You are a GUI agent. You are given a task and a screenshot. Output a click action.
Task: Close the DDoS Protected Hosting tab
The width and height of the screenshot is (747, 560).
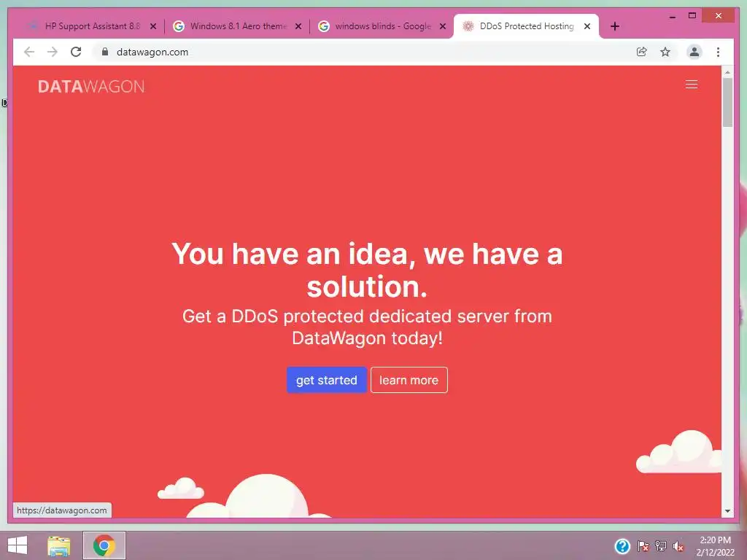coord(587,26)
